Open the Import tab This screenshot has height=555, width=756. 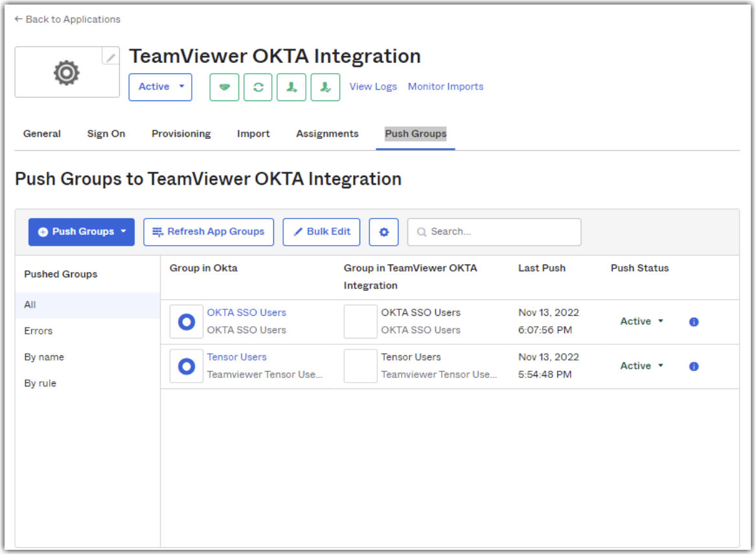click(253, 134)
